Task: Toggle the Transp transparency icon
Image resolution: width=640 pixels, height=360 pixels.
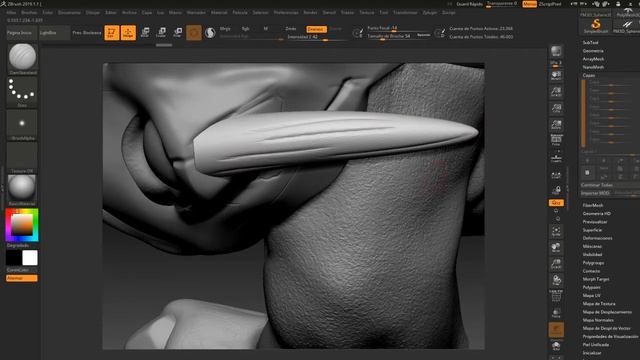Action: (x=556, y=313)
